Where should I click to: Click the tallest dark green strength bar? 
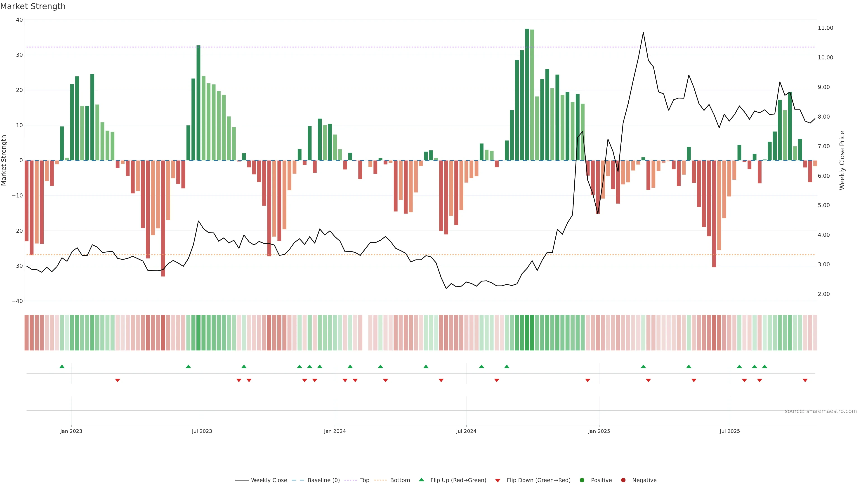point(527,94)
